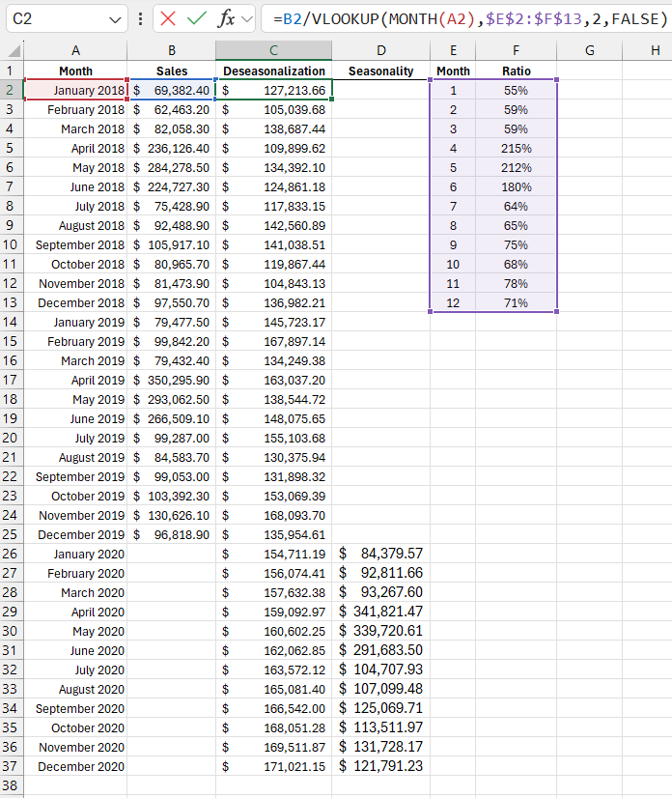Click the seasonality value 131,728.17
Screen dimensions: 672x798
tap(381, 747)
